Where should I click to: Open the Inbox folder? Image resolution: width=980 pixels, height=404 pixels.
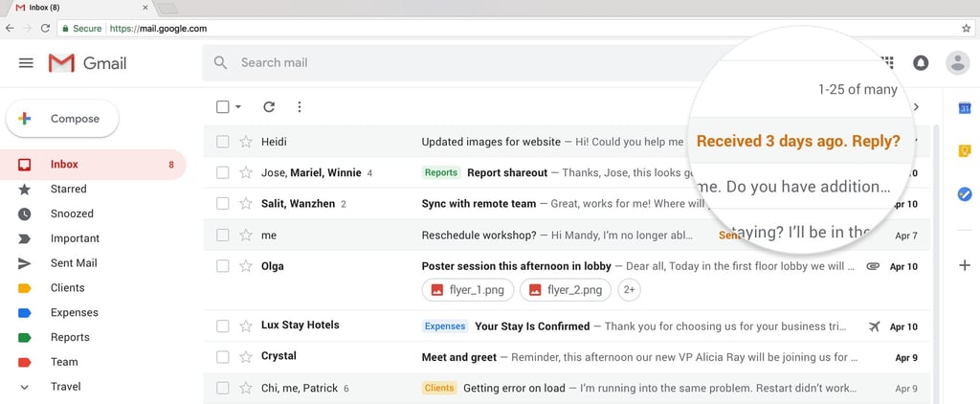click(x=93, y=165)
